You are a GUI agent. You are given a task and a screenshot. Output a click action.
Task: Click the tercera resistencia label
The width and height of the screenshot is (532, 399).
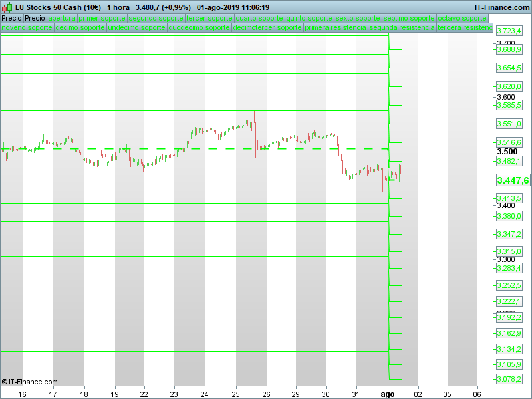tap(465, 27)
